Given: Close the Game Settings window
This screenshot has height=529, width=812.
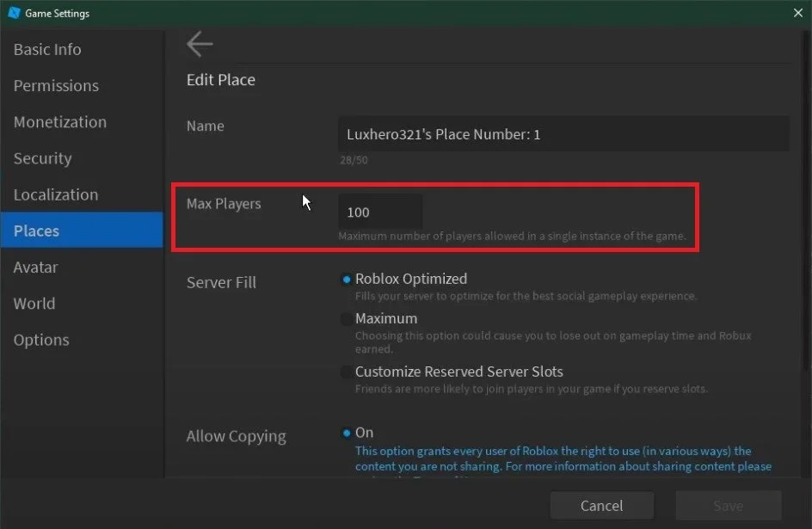Looking at the screenshot, I should click(x=797, y=13).
